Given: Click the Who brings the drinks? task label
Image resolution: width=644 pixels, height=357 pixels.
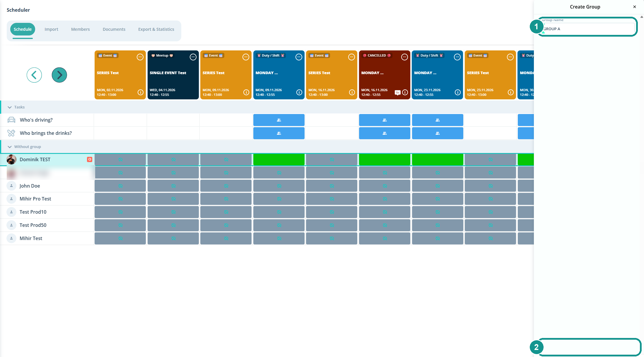Looking at the screenshot, I should tap(46, 133).
